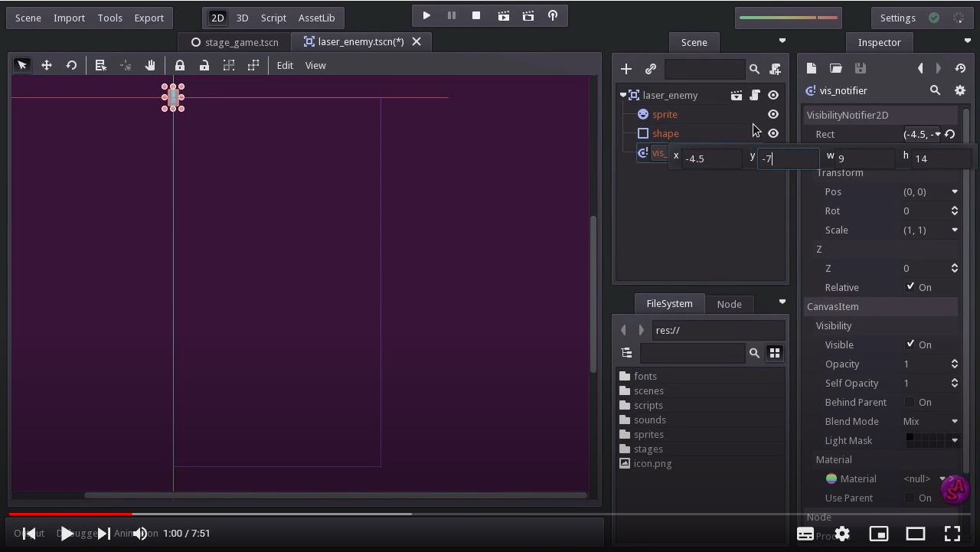Open the Scene menu

click(28, 18)
